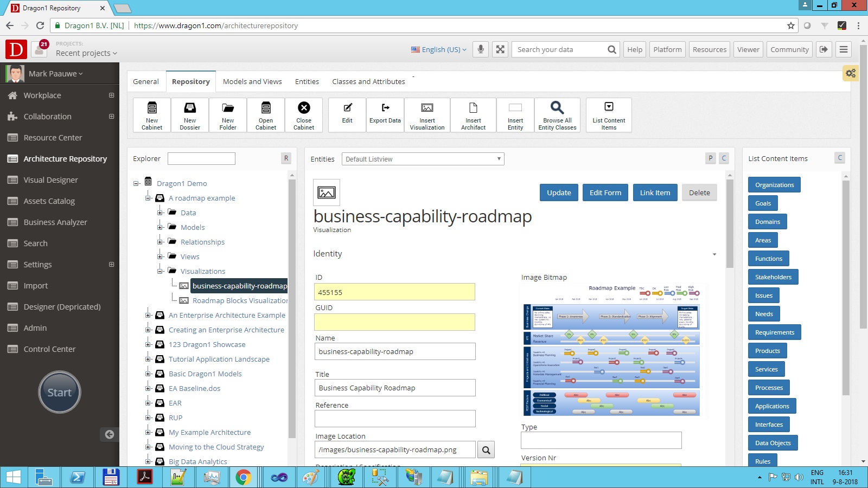Image resolution: width=868 pixels, height=488 pixels.
Task: Open the English (US) language dropdown
Action: (439, 49)
